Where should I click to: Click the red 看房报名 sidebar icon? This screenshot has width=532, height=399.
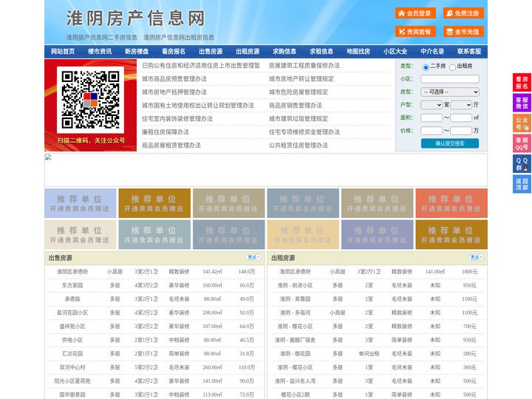tap(522, 83)
